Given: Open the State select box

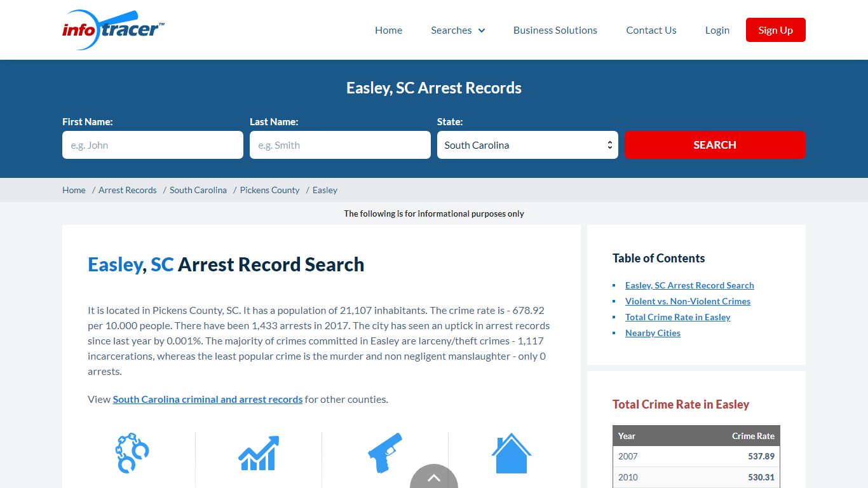Looking at the screenshot, I should tap(527, 145).
